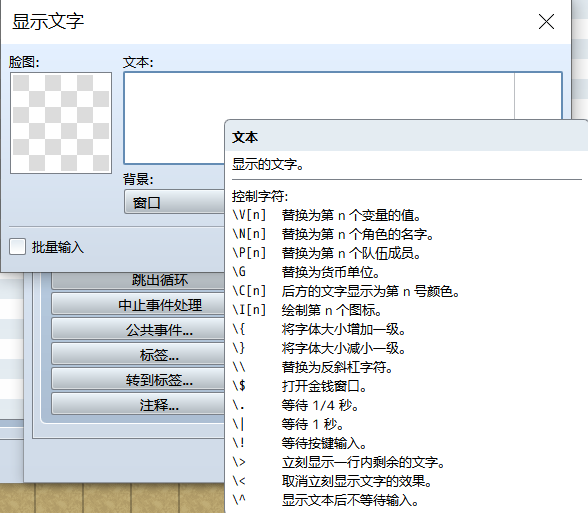The height and width of the screenshot is (513, 588).
Task: Click the \\ 替换为反斜杠字符 line
Action: 313,367
